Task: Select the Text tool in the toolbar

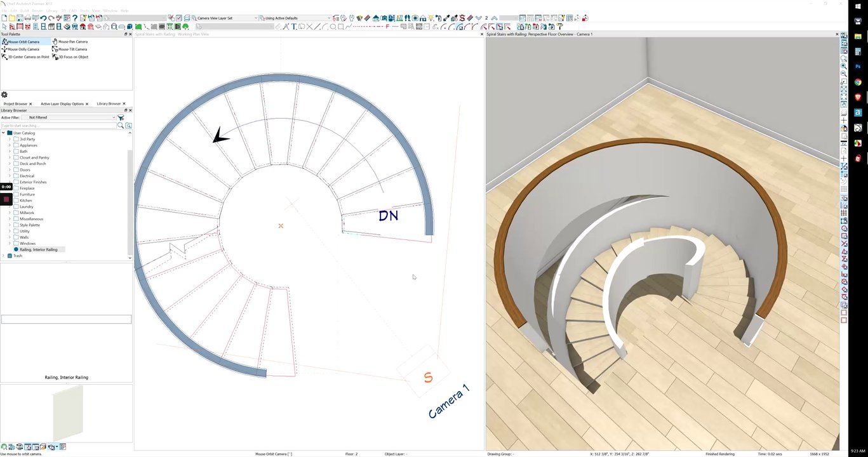Action: tap(293, 27)
